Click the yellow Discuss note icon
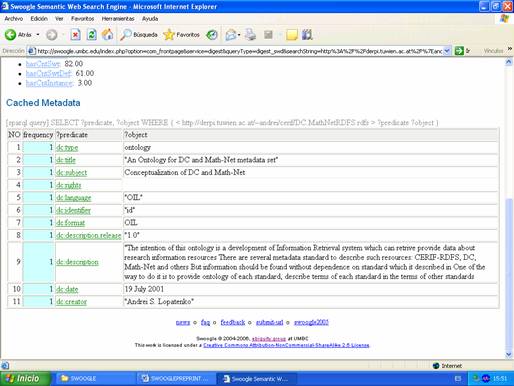Screen dimensions: 514x386 (292, 35)
